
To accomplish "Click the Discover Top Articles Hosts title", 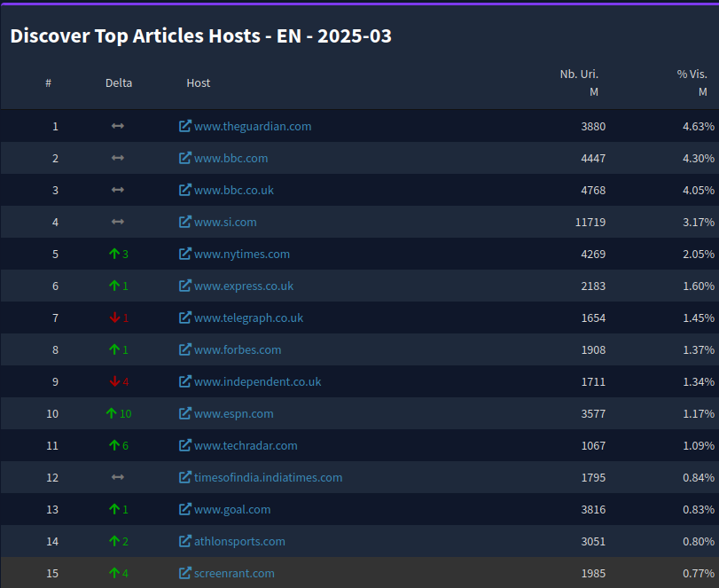I will (x=201, y=35).
